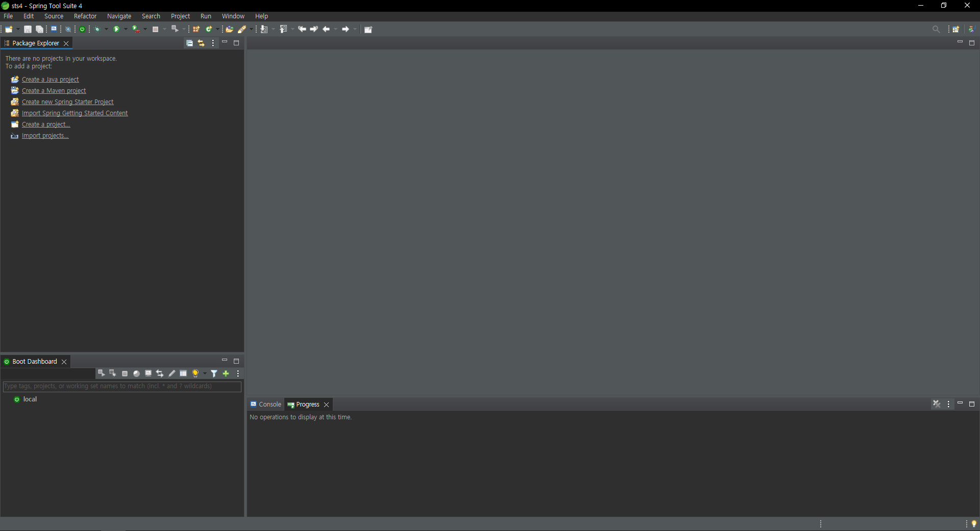Viewport: 980px width, 531px height.
Task: Click the green Run play icon
Action: pyautogui.click(x=116, y=29)
